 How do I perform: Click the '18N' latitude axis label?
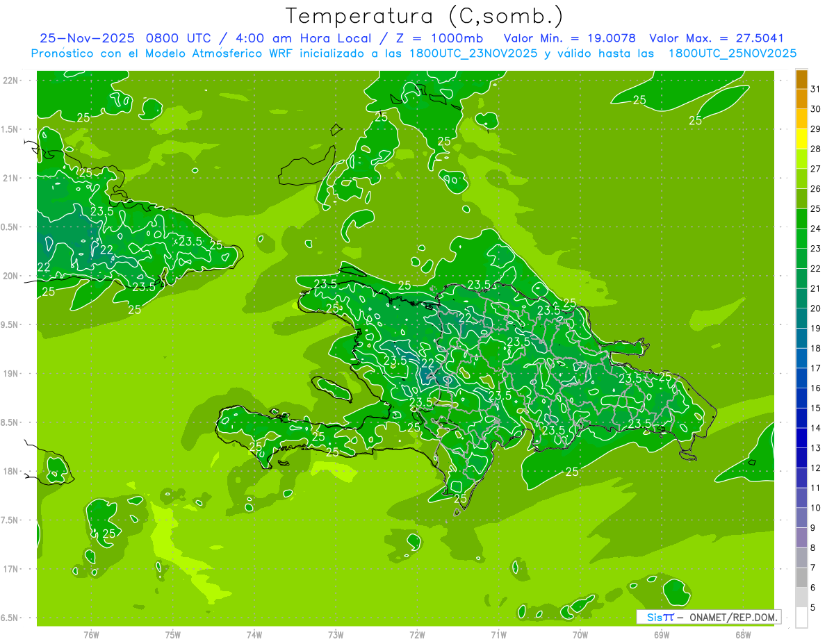tap(11, 471)
